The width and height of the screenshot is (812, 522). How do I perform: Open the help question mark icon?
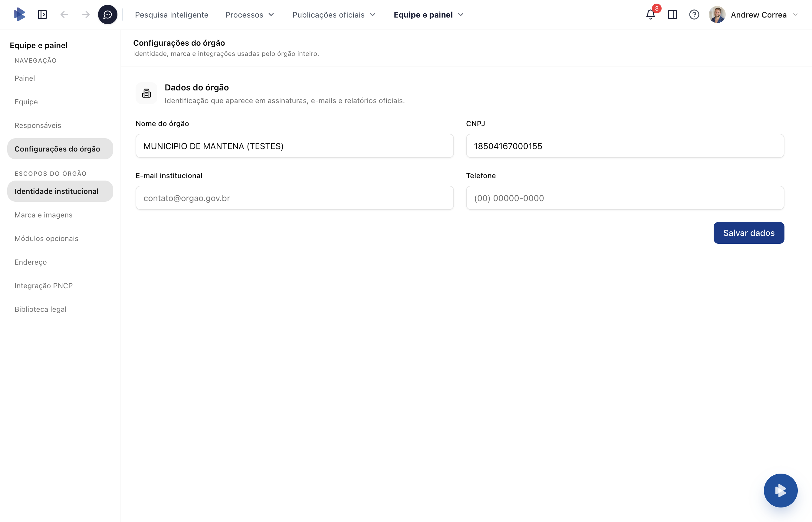click(x=694, y=15)
